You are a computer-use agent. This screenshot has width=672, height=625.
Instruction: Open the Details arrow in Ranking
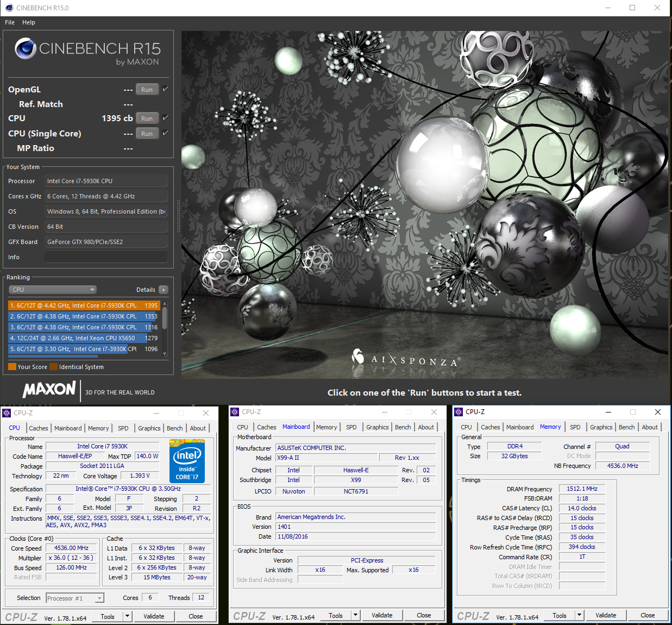click(x=164, y=290)
